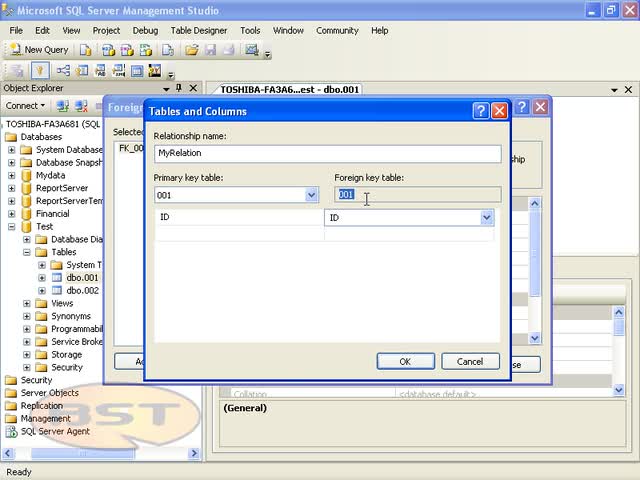Click Relationship name field containing MyRelation
Viewport: 640px width, 480px height.
pos(328,153)
